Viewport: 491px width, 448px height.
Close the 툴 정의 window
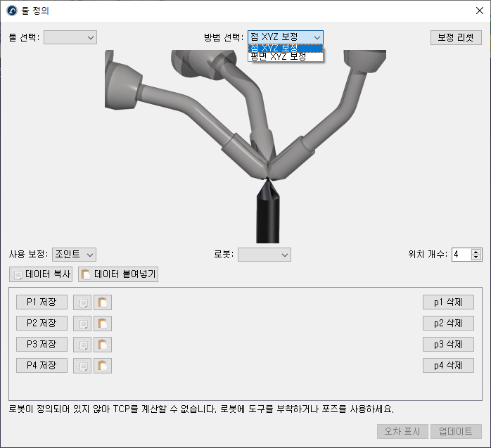pyautogui.click(x=480, y=11)
